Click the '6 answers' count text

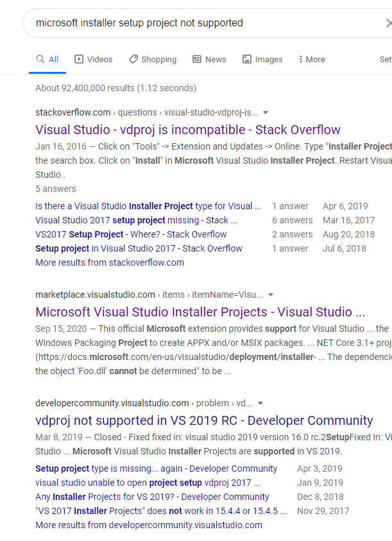pos(293,220)
